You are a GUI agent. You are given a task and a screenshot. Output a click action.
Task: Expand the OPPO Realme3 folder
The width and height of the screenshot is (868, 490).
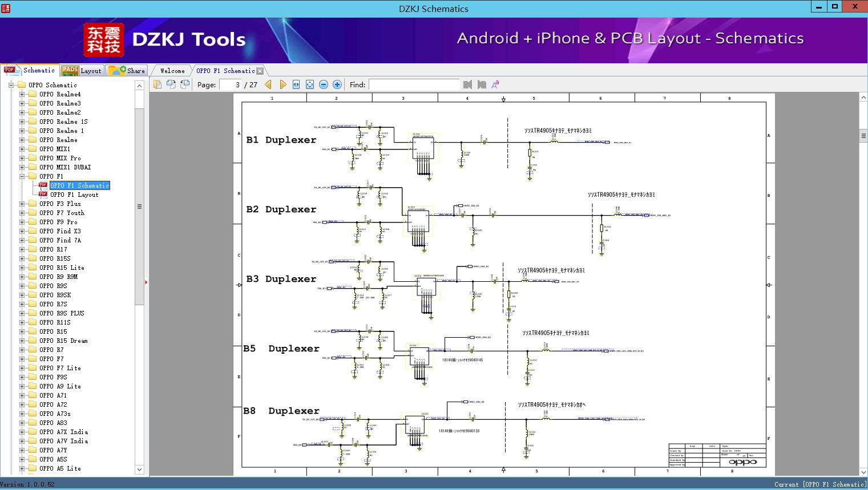(x=22, y=103)
